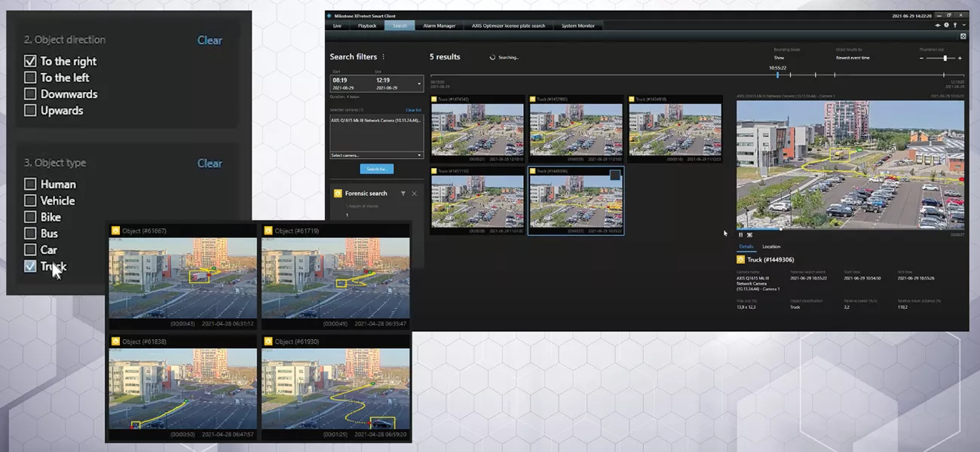Click the funnel filter icon in Forensic search panel
The image size is (980, 452).
[403, 194]
